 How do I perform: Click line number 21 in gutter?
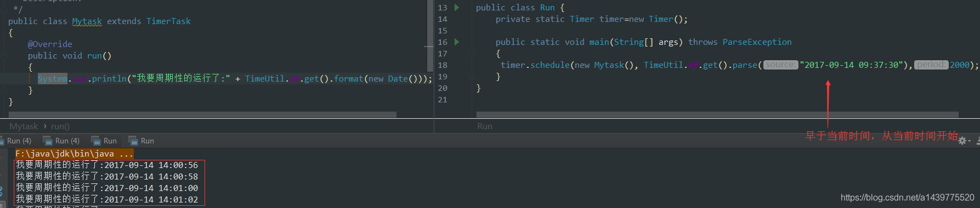point(443,100)
